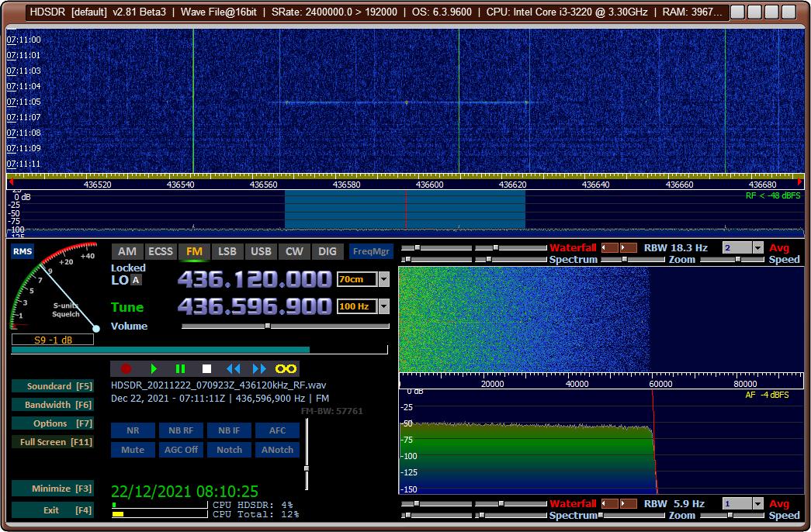811x532 pixels.
Task: Play the WAV file with the green arrow
Action: pos(154,368)
